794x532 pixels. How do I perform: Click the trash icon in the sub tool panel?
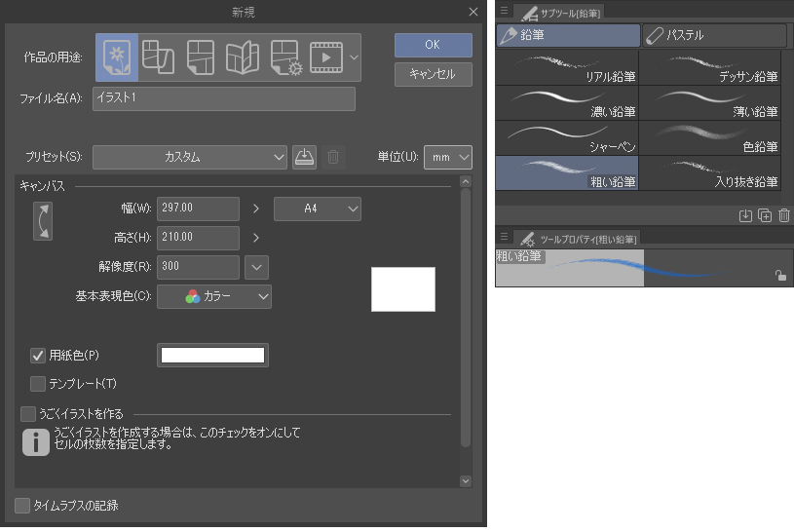[783, 216]
